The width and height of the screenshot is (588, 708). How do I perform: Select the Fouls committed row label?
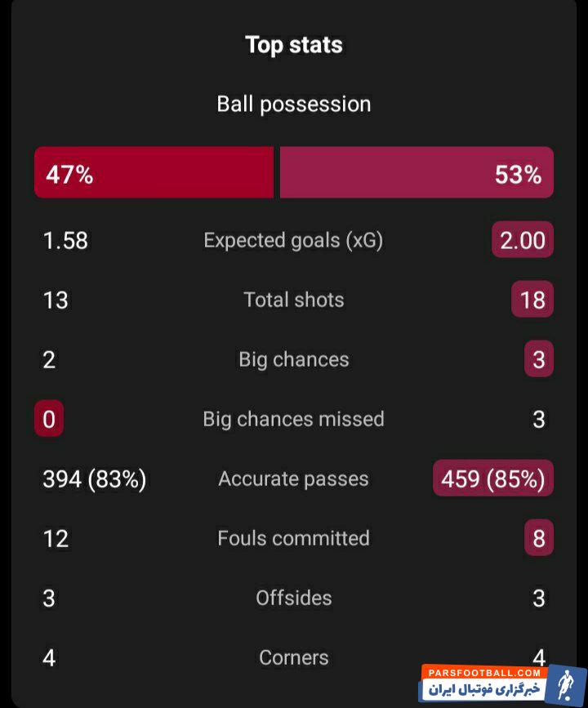(293, 538)
